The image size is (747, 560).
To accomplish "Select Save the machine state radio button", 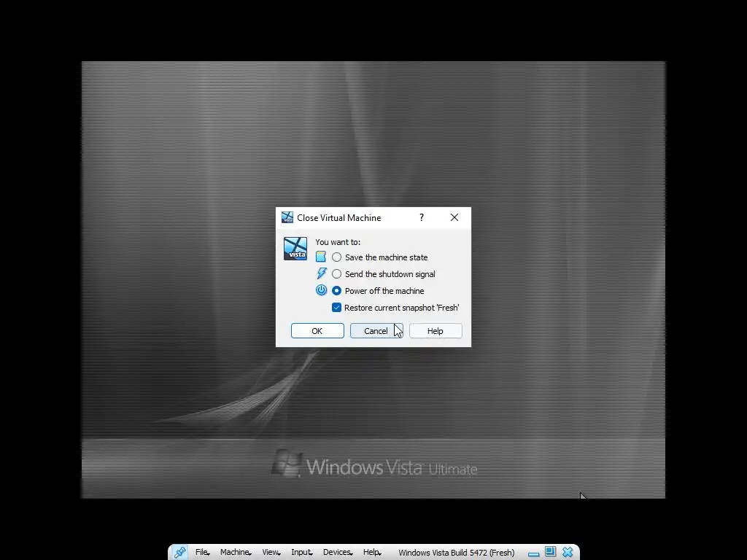I will click(x=337, y=257).
